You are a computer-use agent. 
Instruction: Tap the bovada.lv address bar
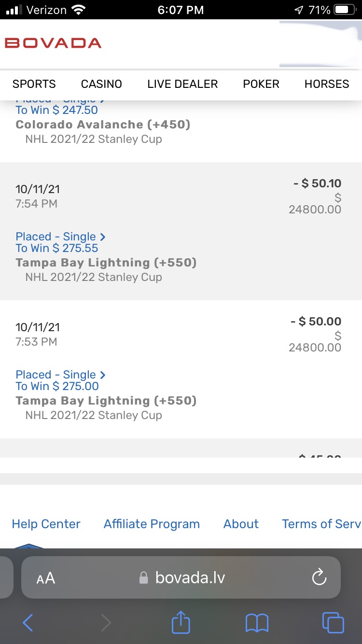coord(190,577)
